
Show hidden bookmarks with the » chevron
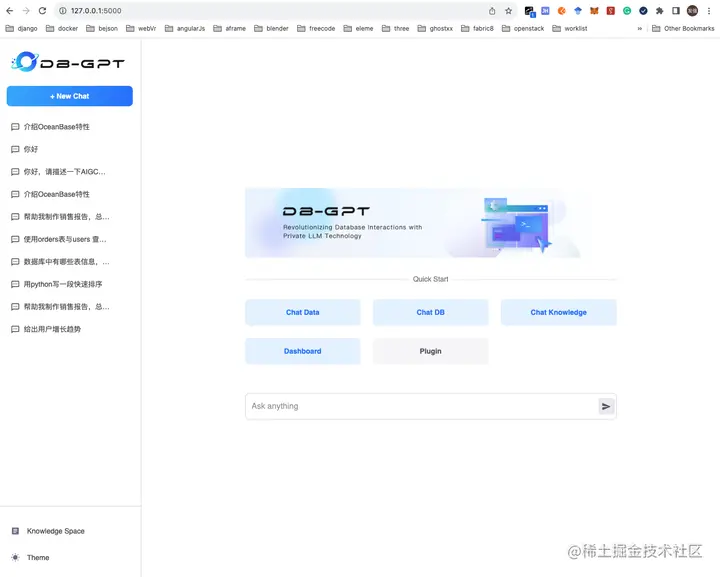pyautogui.click(x=639, y=28)
